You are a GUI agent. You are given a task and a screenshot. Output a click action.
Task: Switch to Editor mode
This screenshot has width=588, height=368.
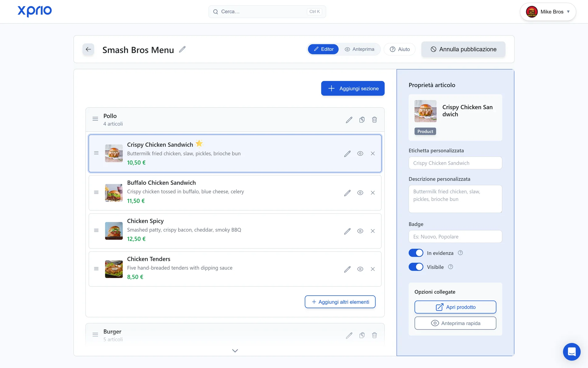pyautogui.click(x=323, y=49)
